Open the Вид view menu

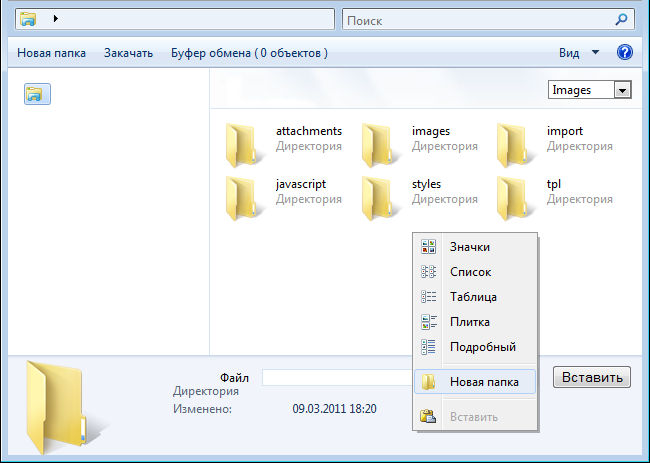(569, 53)
